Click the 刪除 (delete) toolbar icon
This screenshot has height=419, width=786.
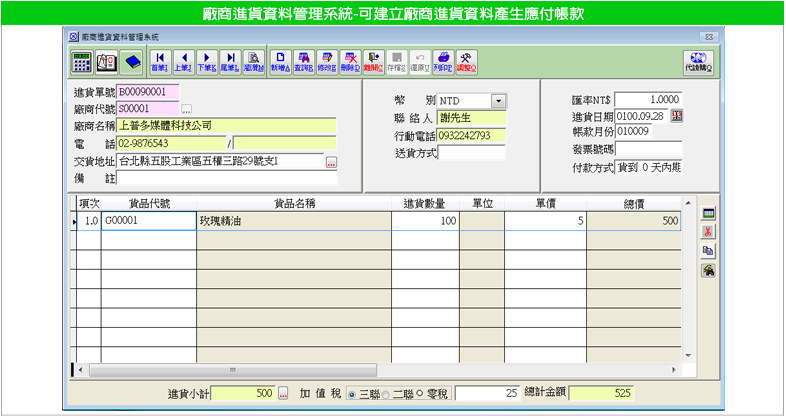point(350,61)
